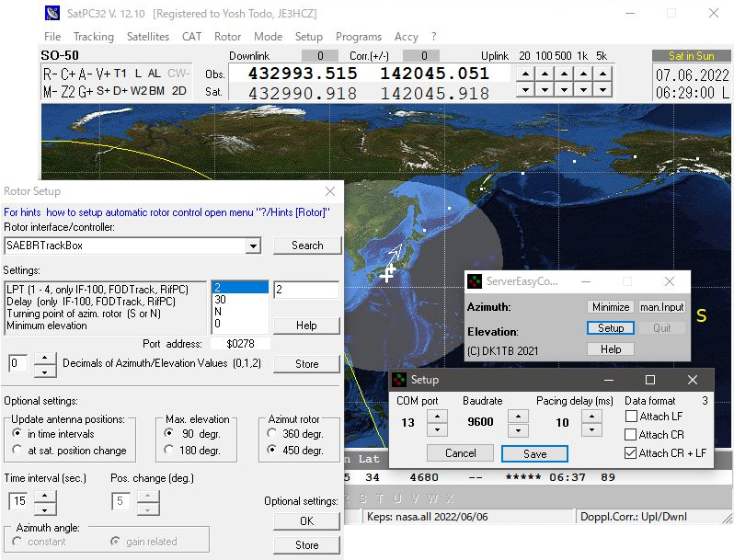Click the D+ indicator
This screenshot has height=560, width=734.
click(120, 91)
